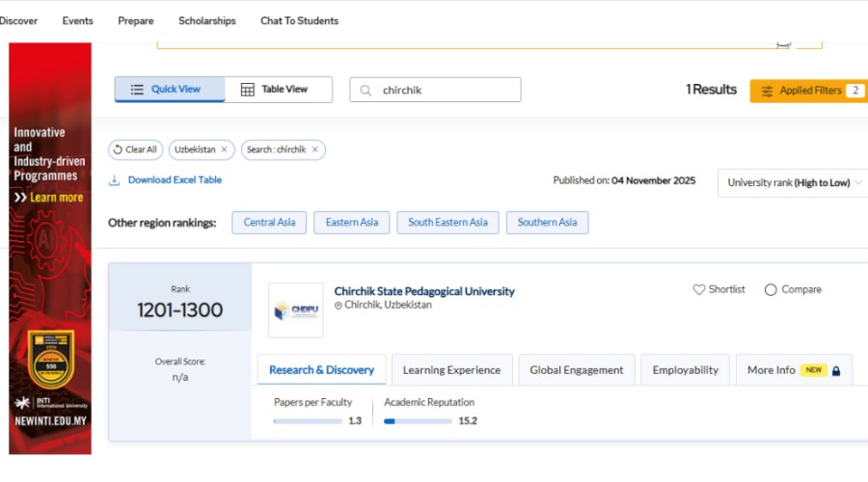Select the Learning Experience tab

[451, 370]
